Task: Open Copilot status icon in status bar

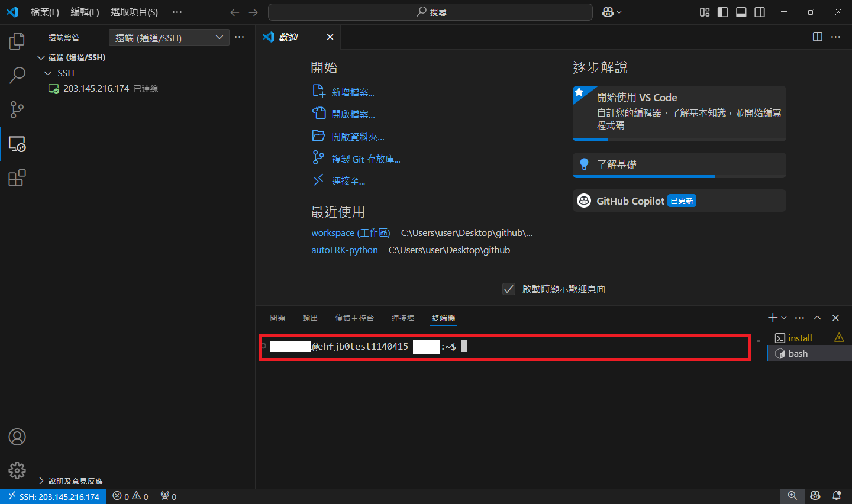Action: click(815, 496)
